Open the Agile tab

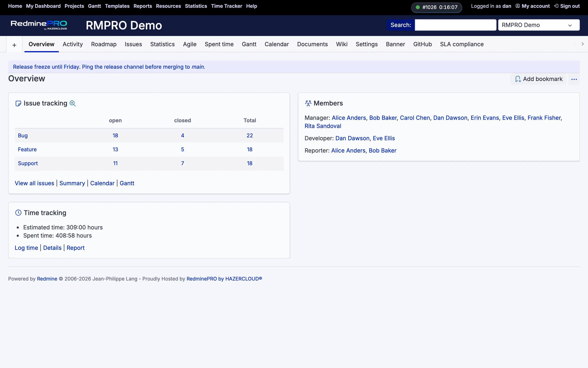point(189,44)
